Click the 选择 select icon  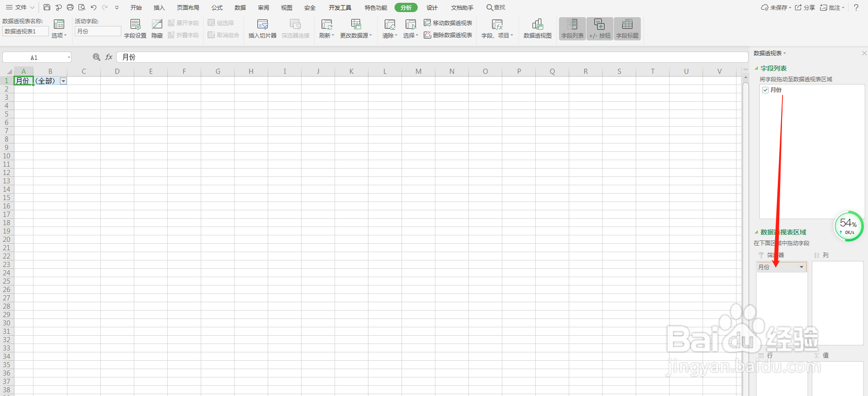point(410,24)
